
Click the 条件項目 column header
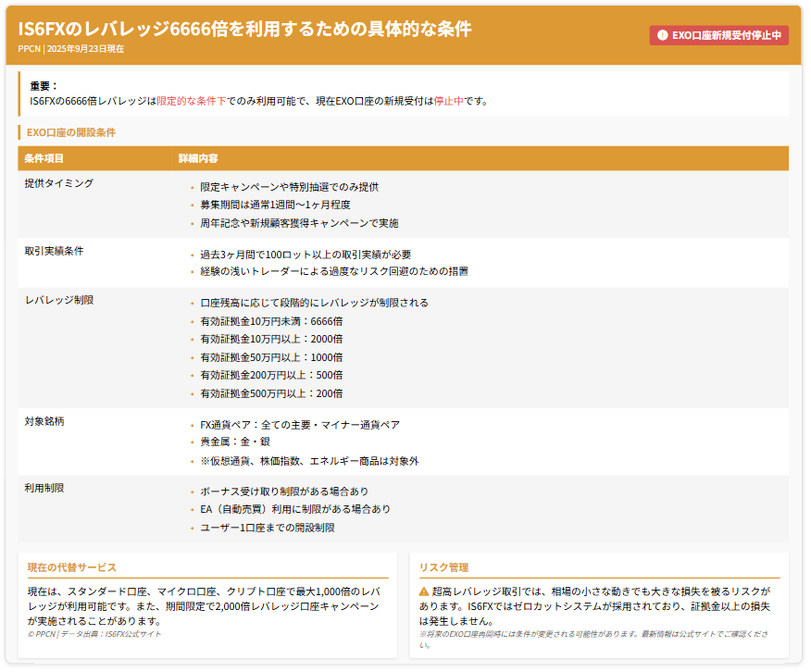point(44,159)
